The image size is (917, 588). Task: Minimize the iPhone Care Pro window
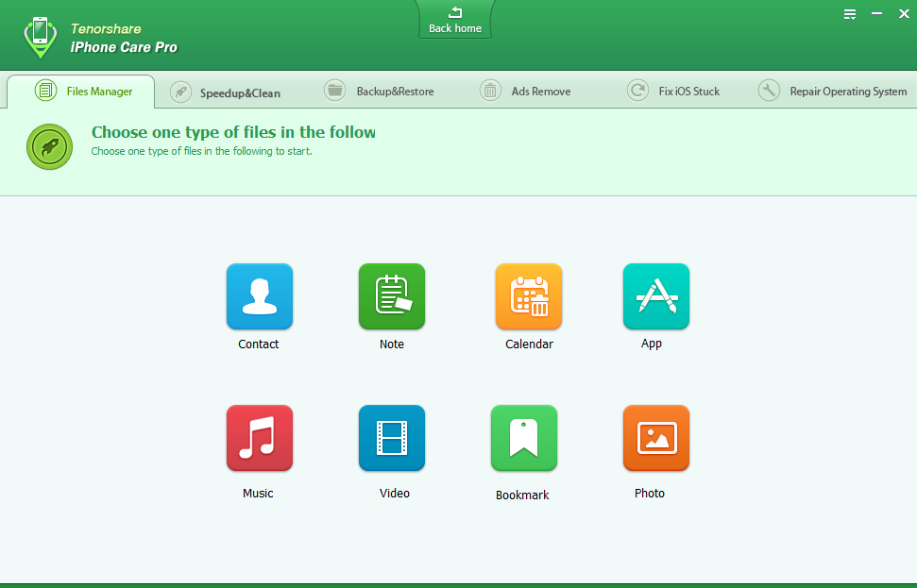click(877, 14)
